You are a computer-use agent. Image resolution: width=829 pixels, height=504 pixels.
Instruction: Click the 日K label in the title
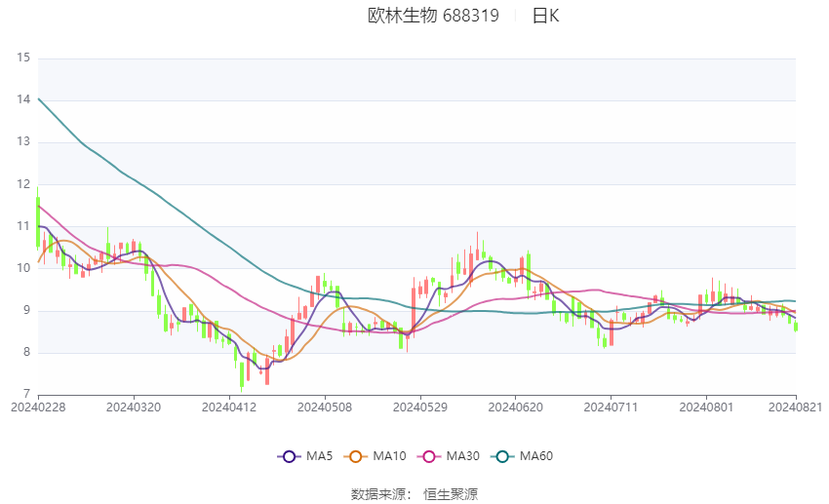[x=545, y=16]
